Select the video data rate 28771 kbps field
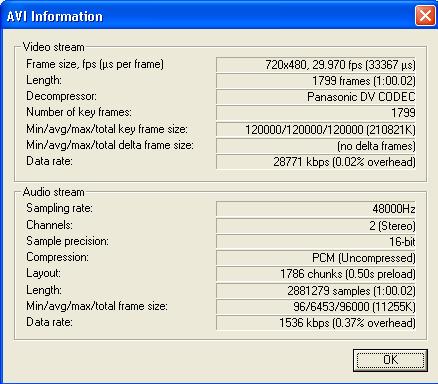The image size is (438, 384). point(316,162)
